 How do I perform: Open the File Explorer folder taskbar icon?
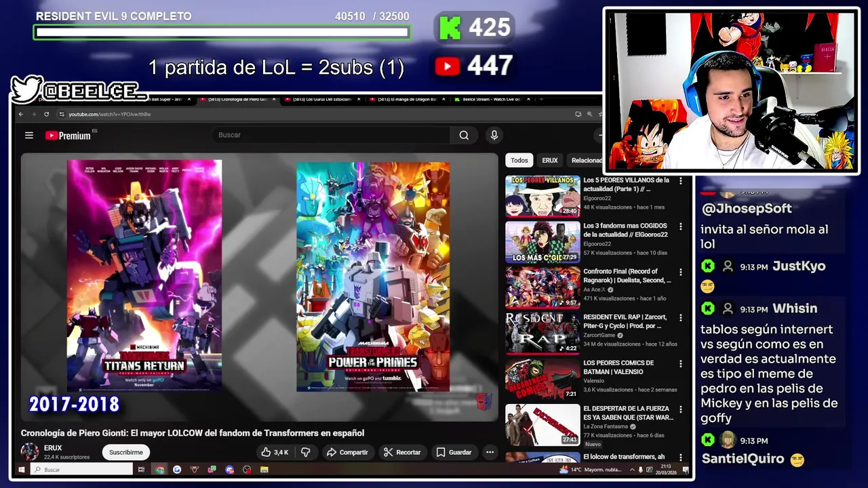click(x=264, y=470)
